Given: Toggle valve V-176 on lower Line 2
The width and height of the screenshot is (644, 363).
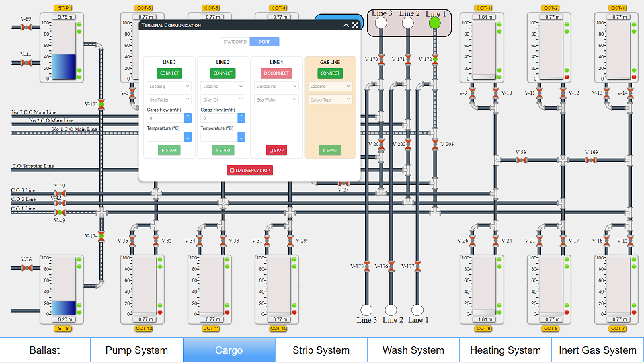Looking at the screenshot, I should 391,266.
